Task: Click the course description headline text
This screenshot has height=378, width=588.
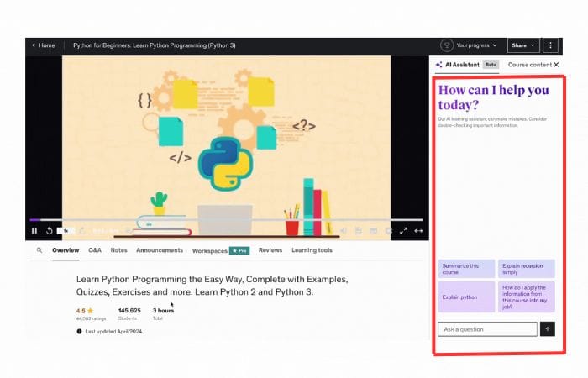Action: click(212, 286)
